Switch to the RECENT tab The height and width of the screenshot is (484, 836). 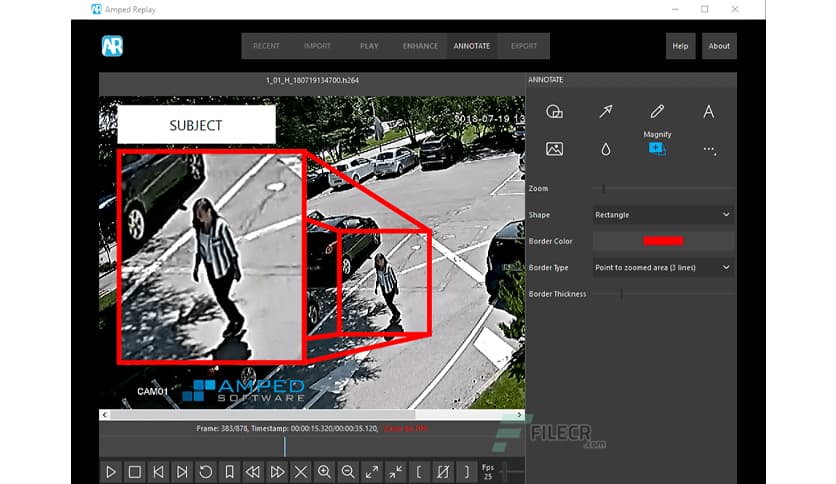pos(266,46)
